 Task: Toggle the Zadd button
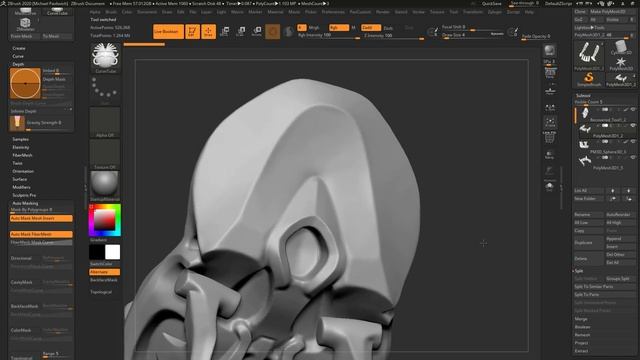pyautogui.click(x=371, y=28)
